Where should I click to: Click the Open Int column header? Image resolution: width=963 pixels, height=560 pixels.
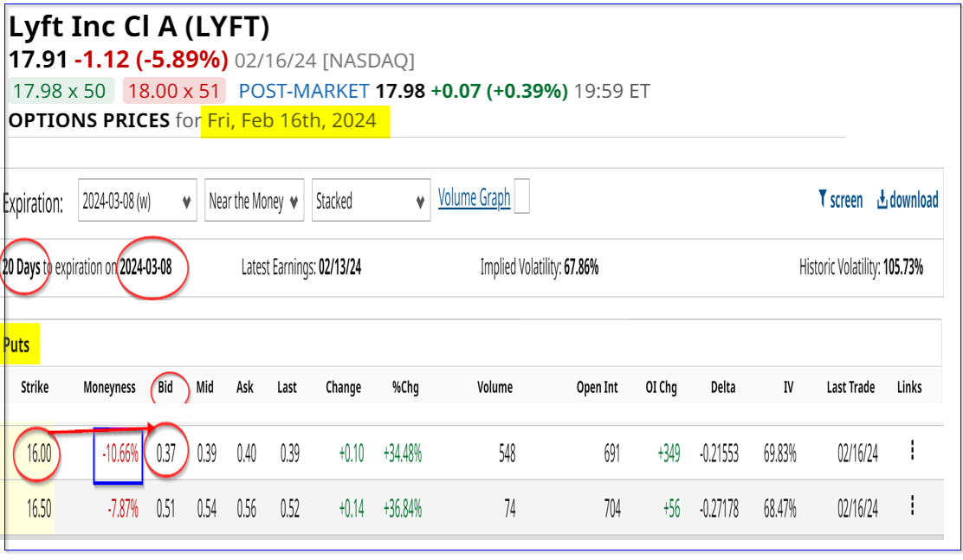[598, 388]
